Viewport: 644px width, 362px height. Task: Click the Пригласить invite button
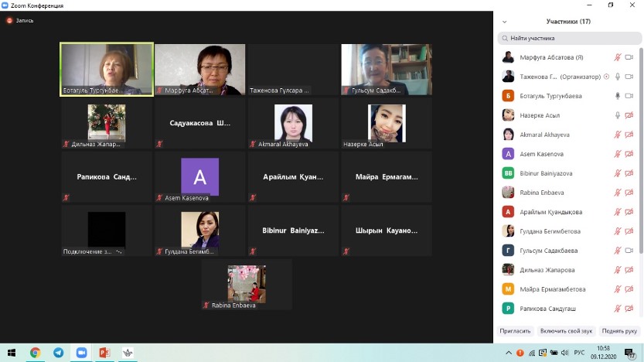516,331
